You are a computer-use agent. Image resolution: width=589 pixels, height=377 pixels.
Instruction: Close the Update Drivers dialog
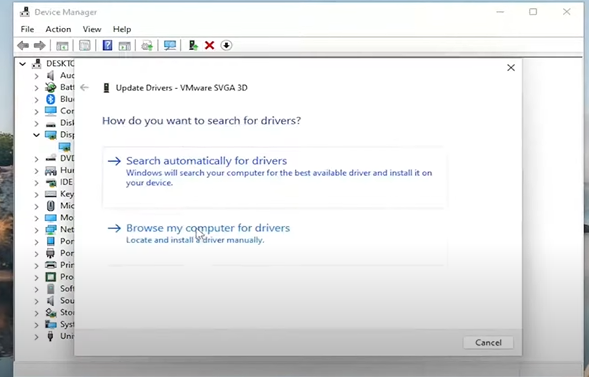tap(511, 68)
